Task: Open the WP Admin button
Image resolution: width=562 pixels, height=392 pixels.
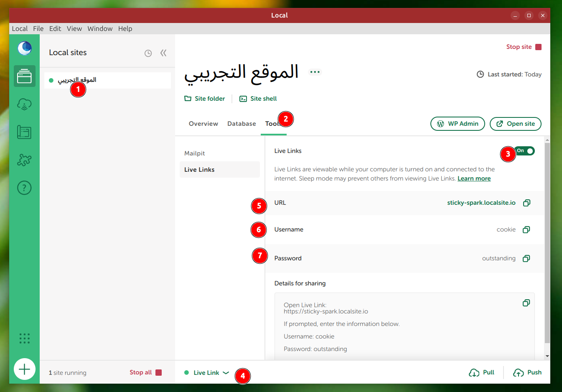Action: [458, 124]
